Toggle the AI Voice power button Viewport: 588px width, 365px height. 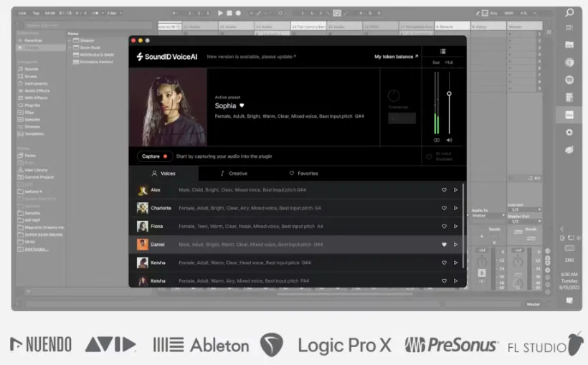[x=429, y=156]
